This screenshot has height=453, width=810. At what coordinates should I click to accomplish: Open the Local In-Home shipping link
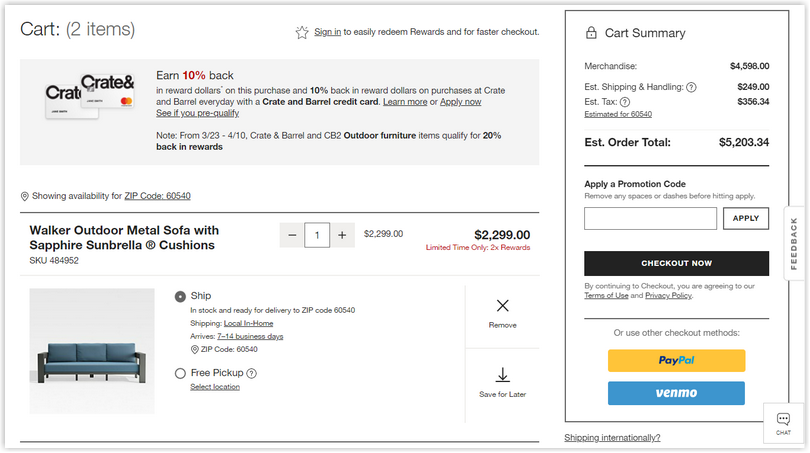pos(248,323)
